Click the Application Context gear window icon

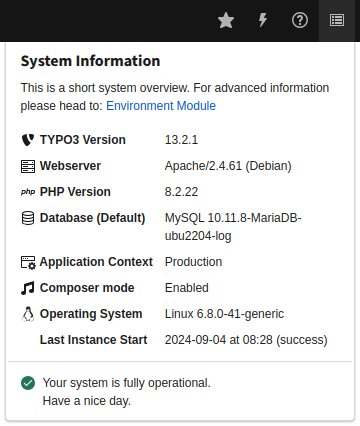28,262
